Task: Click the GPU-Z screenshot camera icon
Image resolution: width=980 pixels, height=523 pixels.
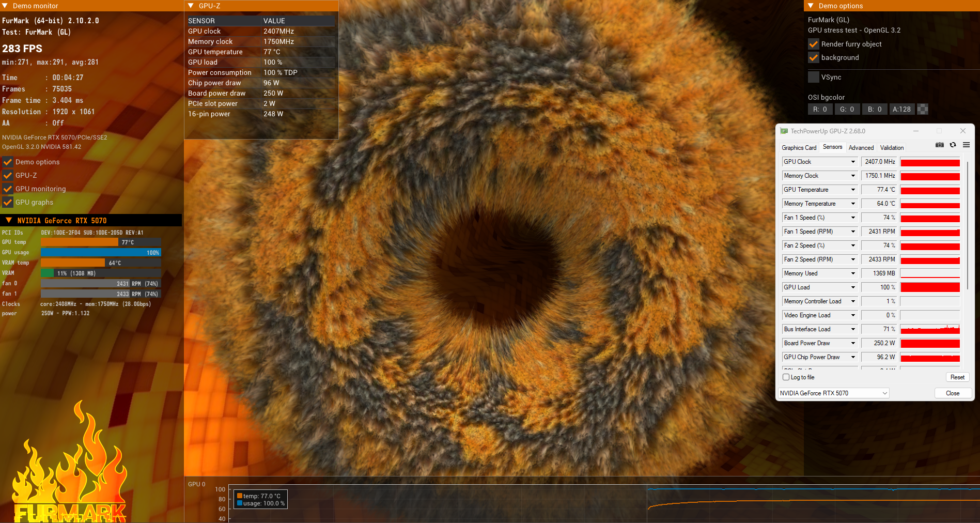Action: tap(940, 145)
